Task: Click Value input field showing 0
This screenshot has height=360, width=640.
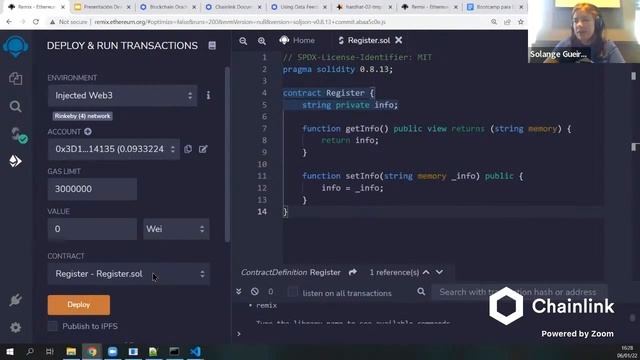Action: pyautogui.click(x=92, y=229)
